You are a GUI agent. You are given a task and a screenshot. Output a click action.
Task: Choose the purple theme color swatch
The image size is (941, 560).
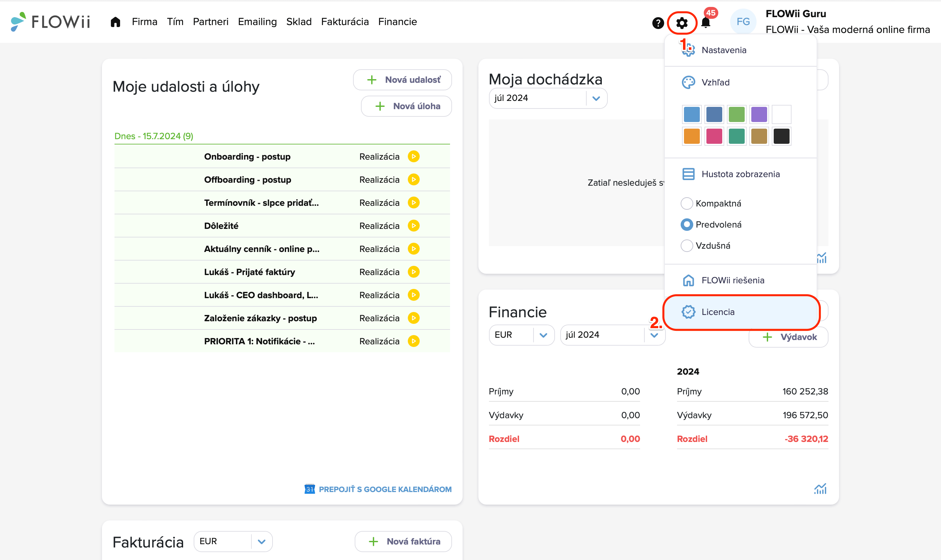click(x=759, y=114)
